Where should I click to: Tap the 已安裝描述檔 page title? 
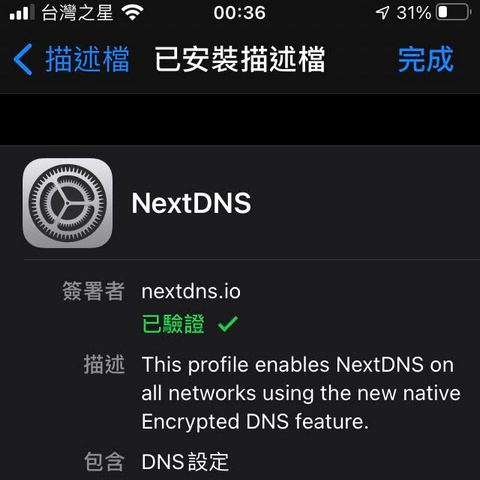click(240, 59)
